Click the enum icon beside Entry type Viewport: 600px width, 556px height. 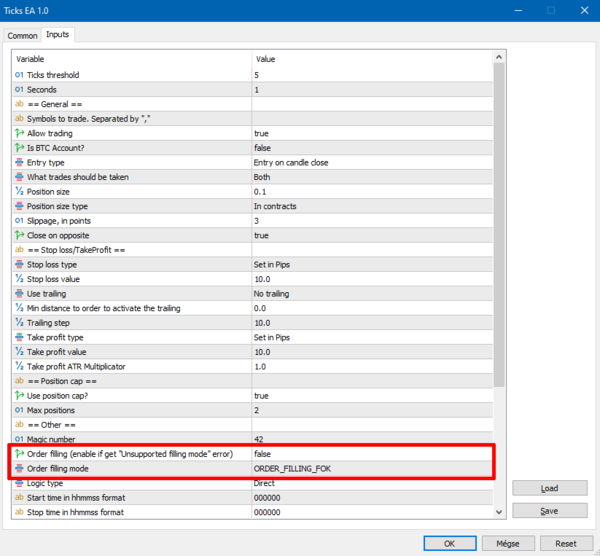coord(19,163)
